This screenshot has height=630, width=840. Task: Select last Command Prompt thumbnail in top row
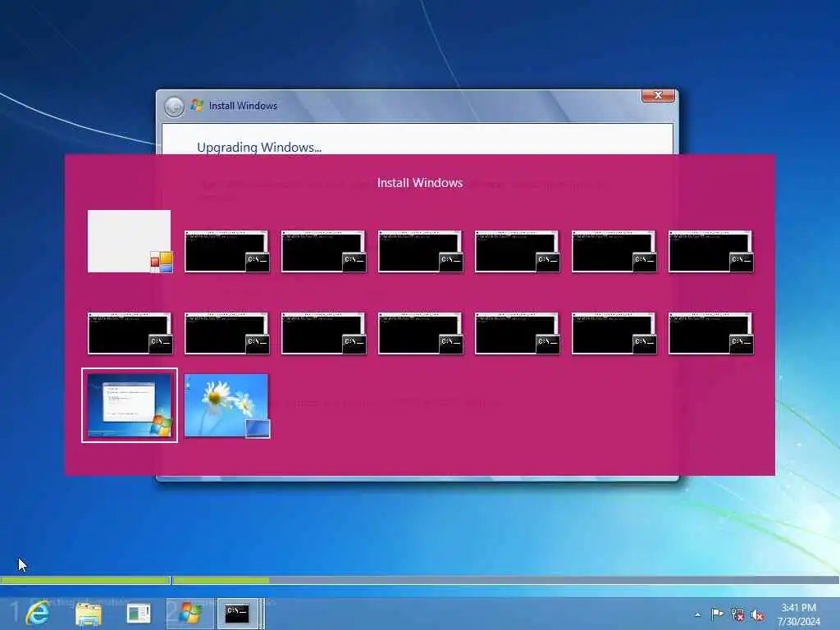click(x=711, y=251)
